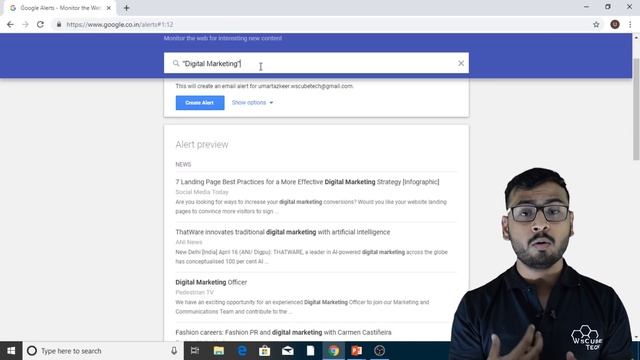Click the Pedestrian TV source text
This screenshot has width=640, height=360.
point(195,292)
